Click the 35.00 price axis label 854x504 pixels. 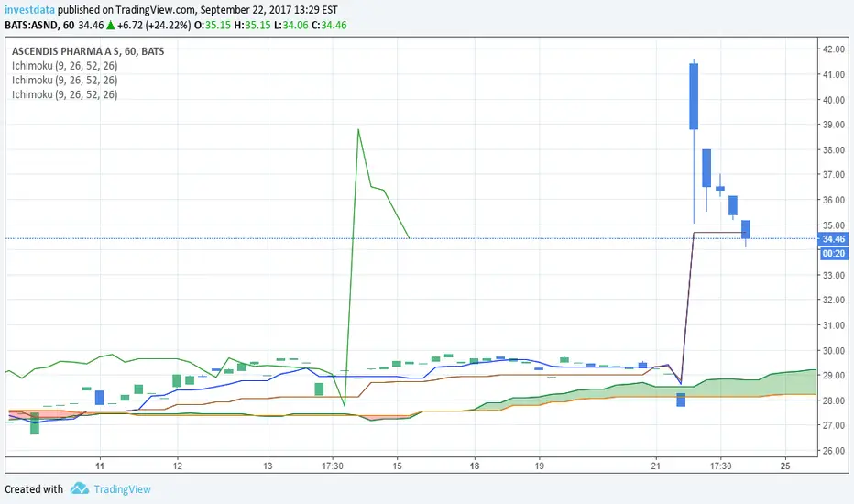pyautogui.click(x=833, y=225)
